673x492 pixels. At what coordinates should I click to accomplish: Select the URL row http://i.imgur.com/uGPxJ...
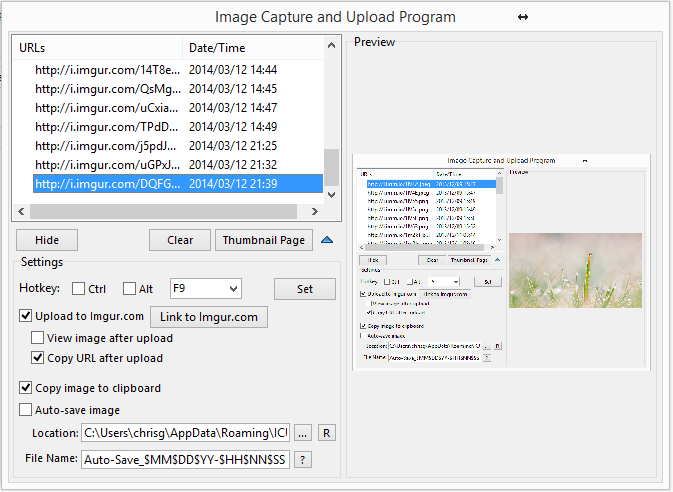pyautogui.click(x=178, y=164)
